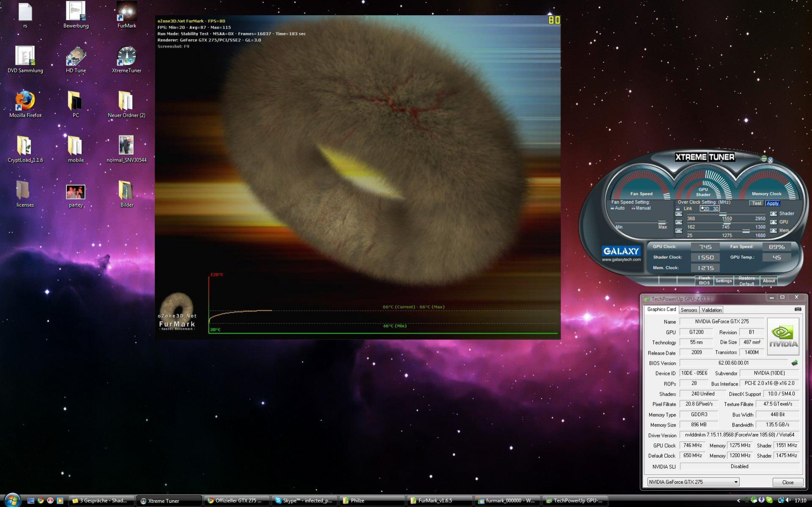
Task: Click the fan speed slider handle
Action: (x=661, y=222)
